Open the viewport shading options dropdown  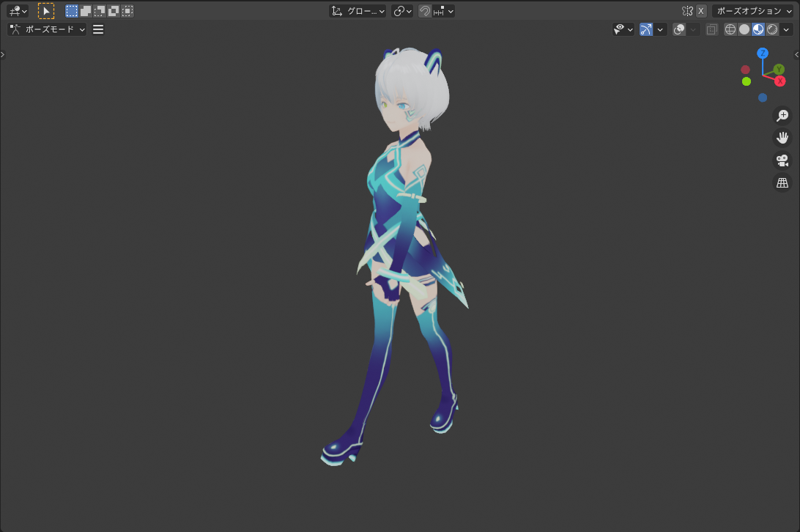tap(786, 29)
